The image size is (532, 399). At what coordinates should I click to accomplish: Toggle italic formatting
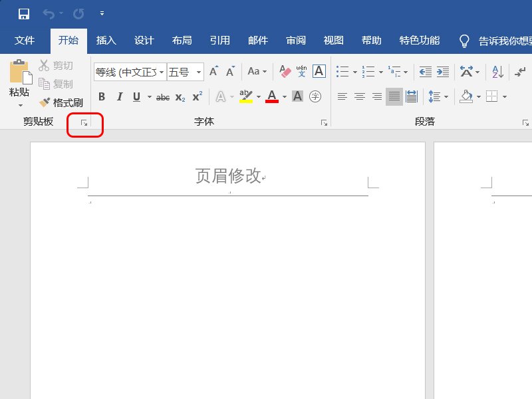(120, 96)
